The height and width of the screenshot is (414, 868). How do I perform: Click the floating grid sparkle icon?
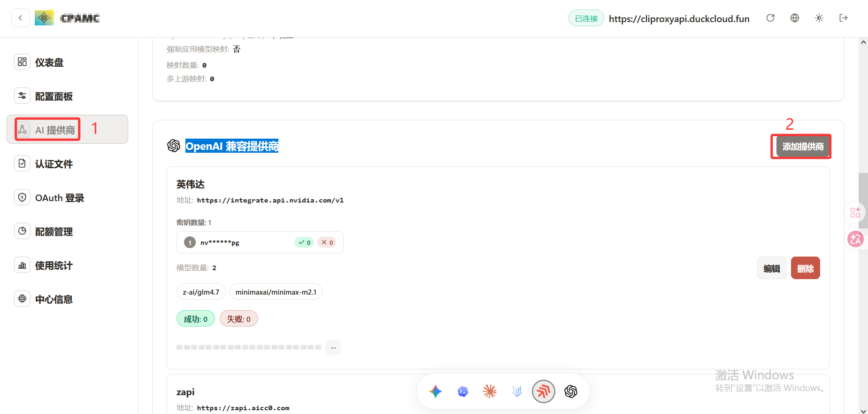click(x=855, y=212)
